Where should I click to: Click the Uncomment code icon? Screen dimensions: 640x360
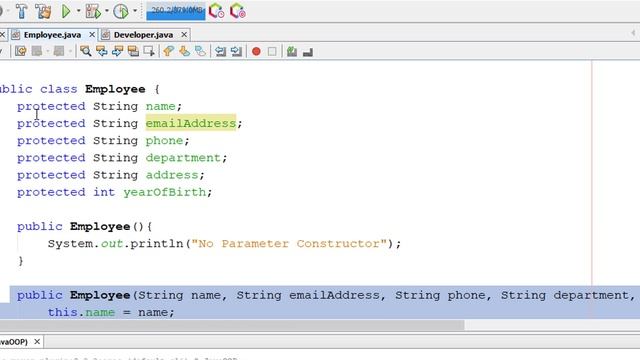pyautogui.click(x=308, y=52)
